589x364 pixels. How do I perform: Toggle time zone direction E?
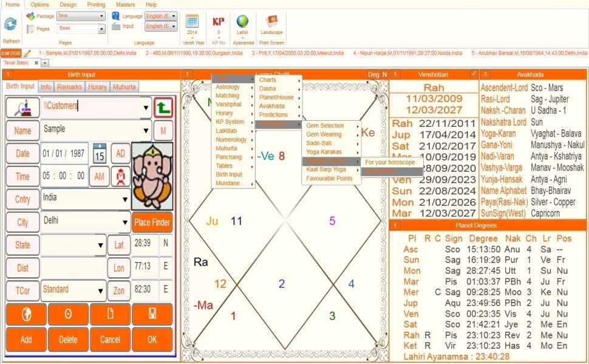click(x=166, y=289)
